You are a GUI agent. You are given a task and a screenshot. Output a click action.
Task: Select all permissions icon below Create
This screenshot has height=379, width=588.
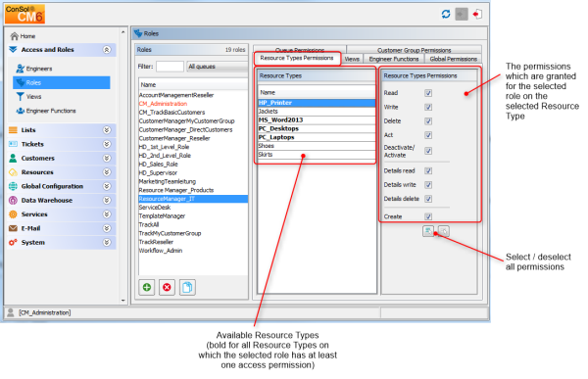coord(428,231)
